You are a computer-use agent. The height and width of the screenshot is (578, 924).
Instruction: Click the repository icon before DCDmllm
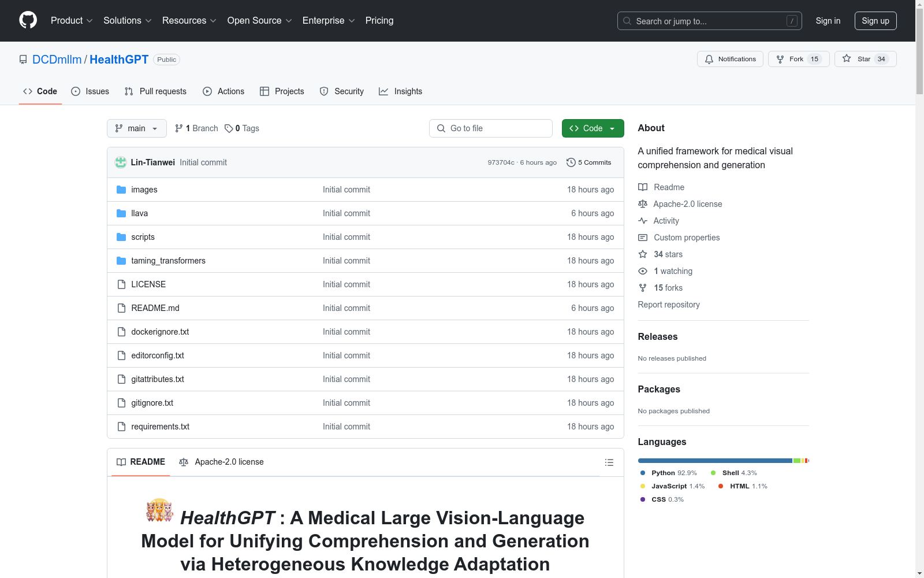coord(23,60)
